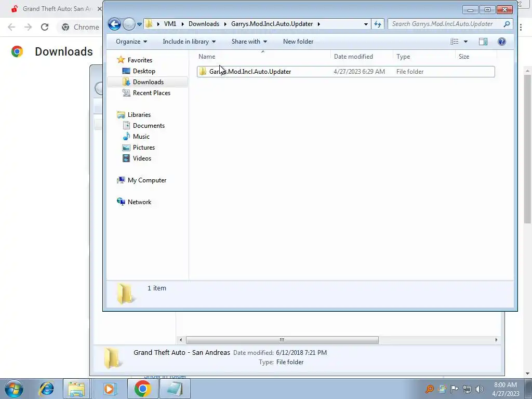The image size is (532, 399).
Task: Click the network icon in the system tray
Action: 467,389
